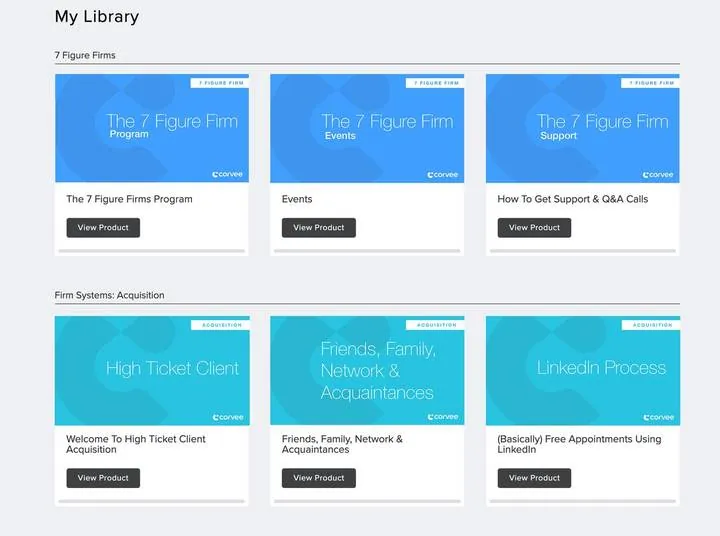Open the LinkedIn Process thumbnail
Image resolution: width=720 pixels, height=536 pixels.
coord(583,370)
